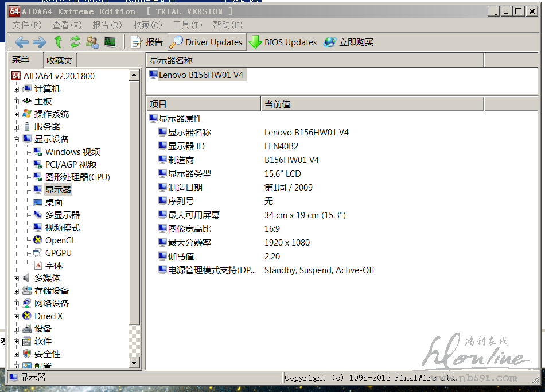Viewport: 545px width, 392px height.
Task: Click the users icon in the toolbar
Action: [92, 42]
